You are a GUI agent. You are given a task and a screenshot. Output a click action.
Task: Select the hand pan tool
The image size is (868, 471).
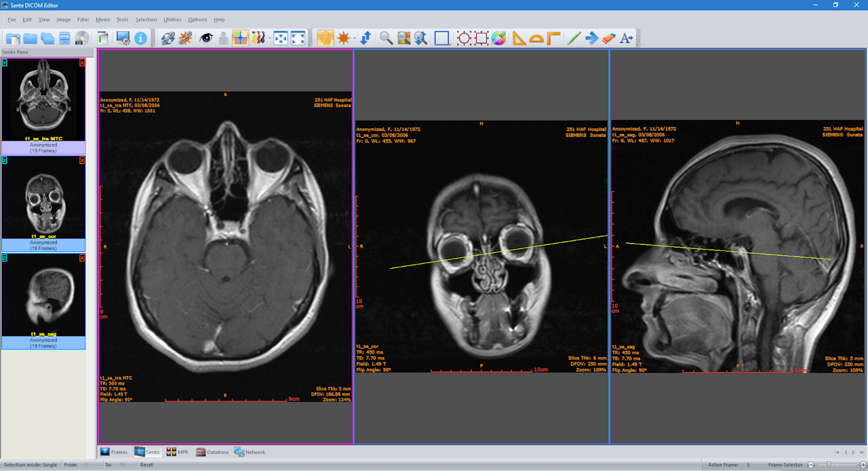click(325, 38)
